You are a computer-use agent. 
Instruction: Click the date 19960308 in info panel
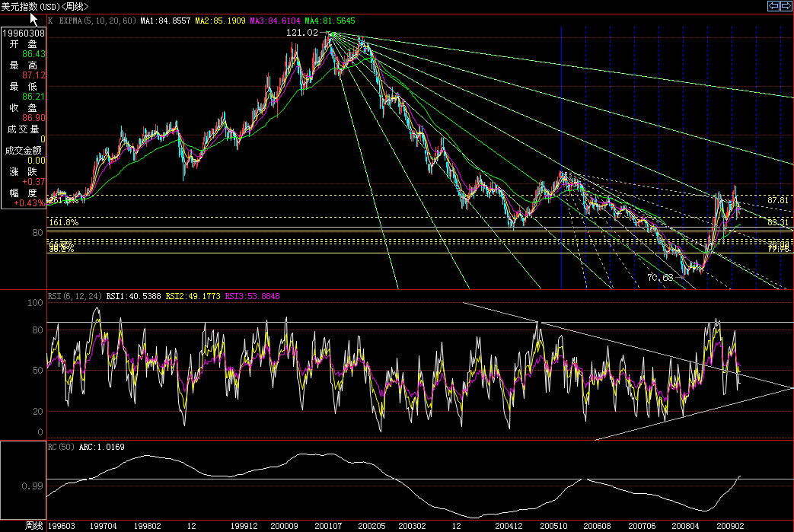24,33
